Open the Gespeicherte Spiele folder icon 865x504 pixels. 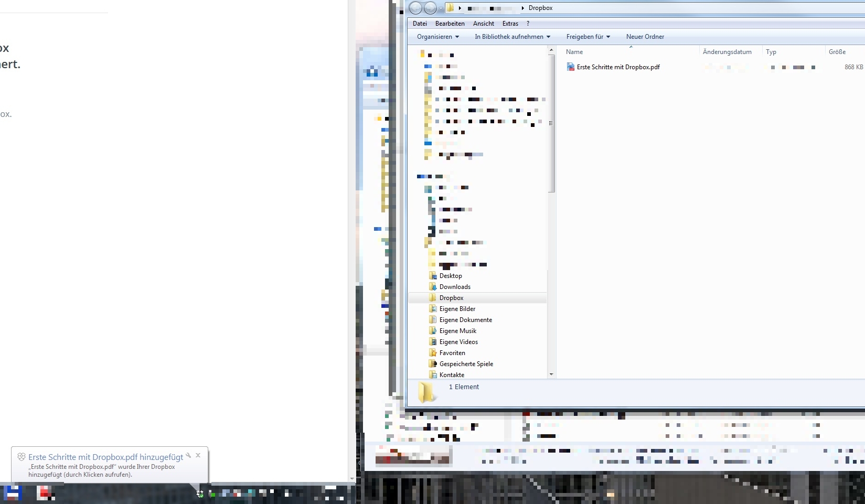click(433, 364)
